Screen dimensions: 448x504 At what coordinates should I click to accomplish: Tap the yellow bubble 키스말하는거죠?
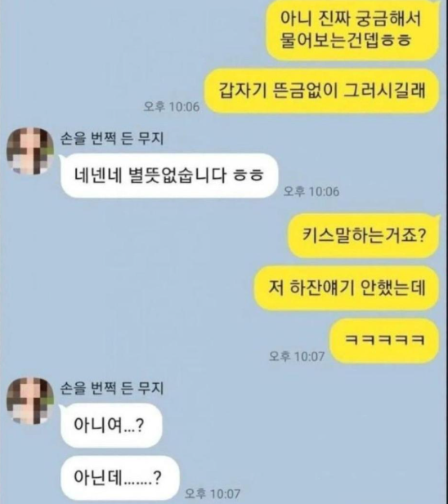tap(364, 235)
